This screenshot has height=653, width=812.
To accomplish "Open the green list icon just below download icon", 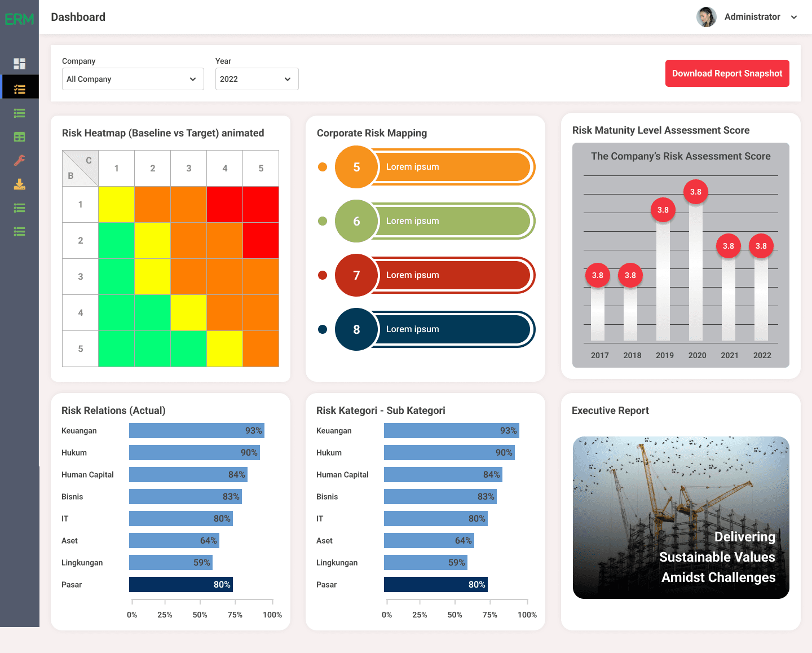I will [x=20, y=208].
